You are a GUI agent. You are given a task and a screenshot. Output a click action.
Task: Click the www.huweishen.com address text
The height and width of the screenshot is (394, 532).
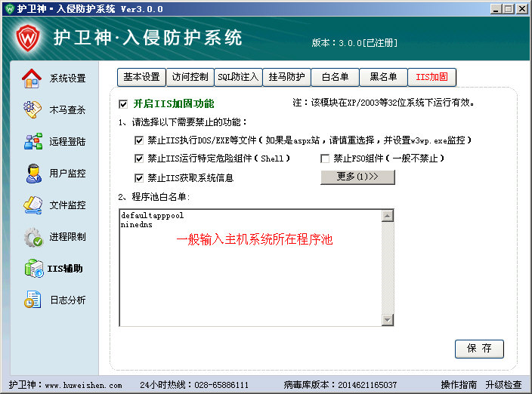coord(83,386)
